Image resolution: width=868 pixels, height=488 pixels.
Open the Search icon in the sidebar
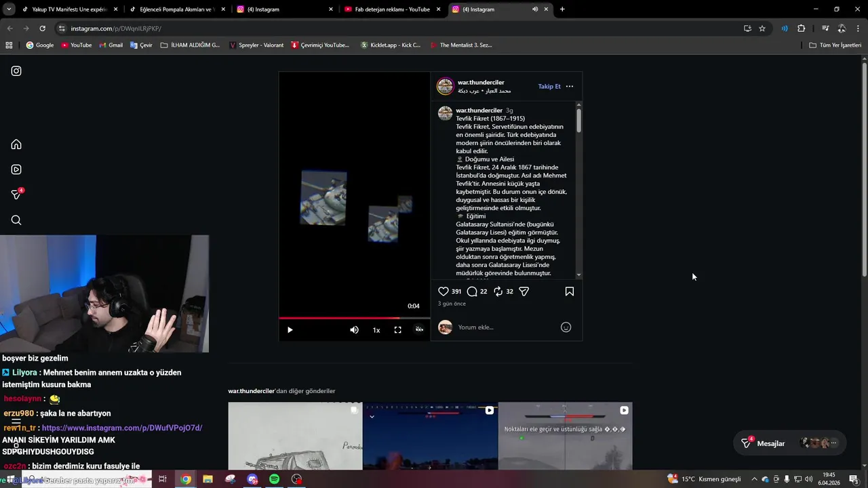pos(16,220)
